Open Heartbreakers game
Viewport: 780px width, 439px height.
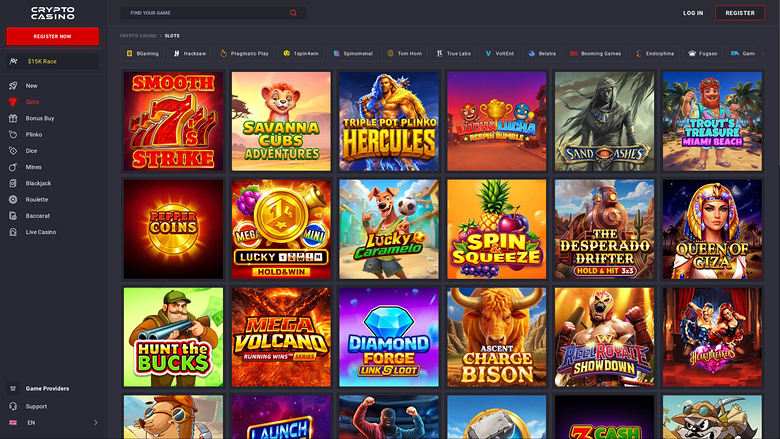712,337
